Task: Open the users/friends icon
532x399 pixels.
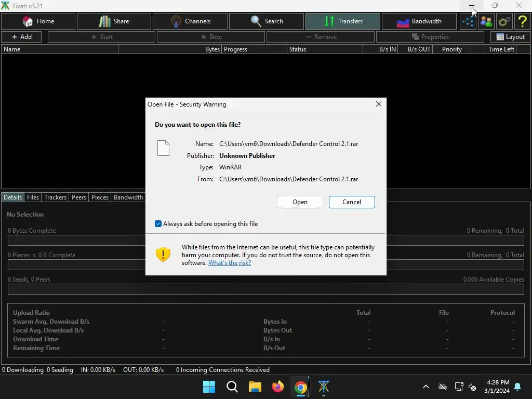Action: (486, 21)
